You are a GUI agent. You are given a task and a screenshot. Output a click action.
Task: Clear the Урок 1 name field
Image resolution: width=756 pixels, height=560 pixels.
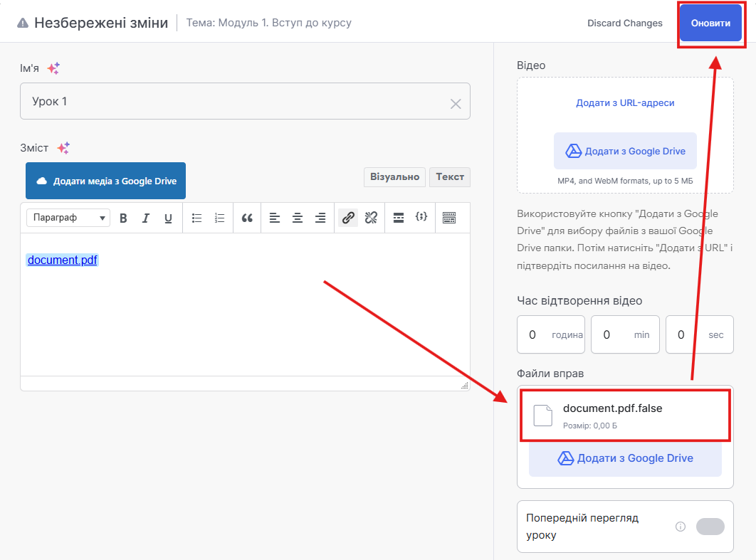pos(456,104)
